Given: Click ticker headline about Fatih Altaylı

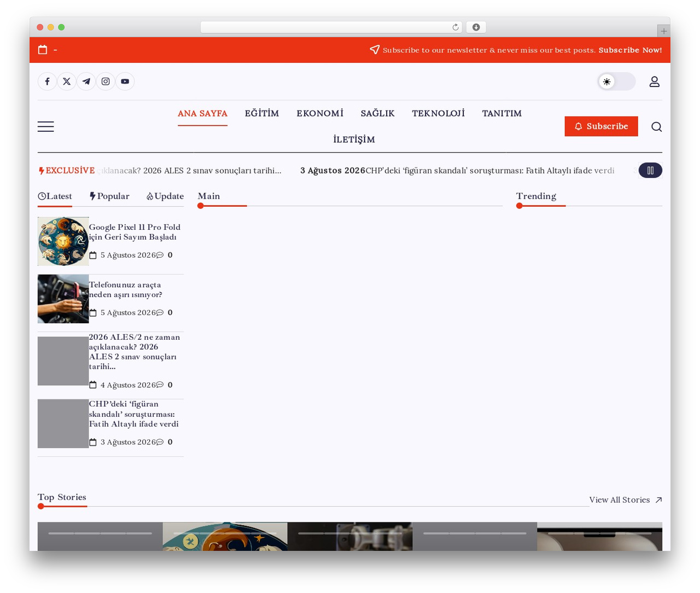Looking at the screenshot, I should tap(490, 170).
